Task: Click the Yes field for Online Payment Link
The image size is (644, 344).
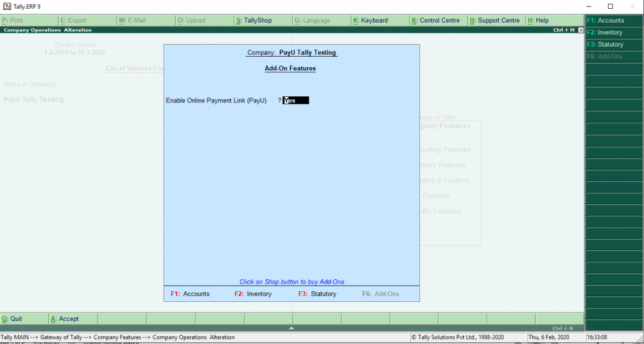Action: pos(296,101)
